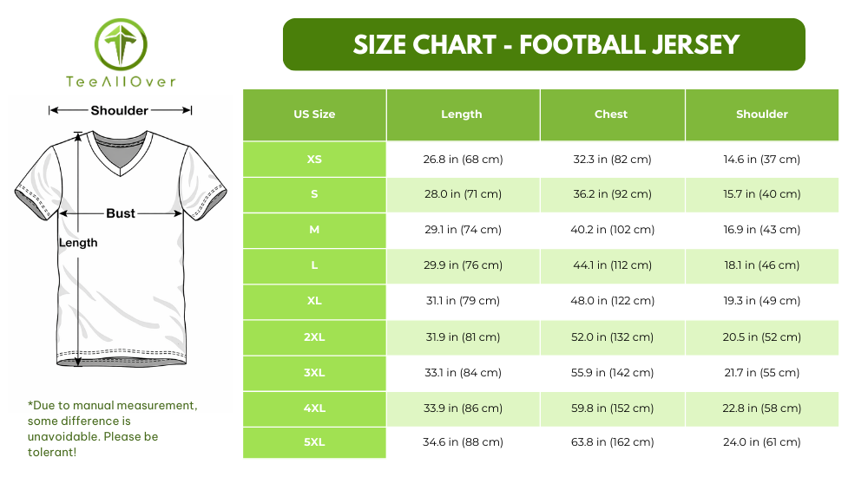Click the 44.1 in (112 cm) chest cell
This screenshot has height=477, width=868.
(611, 265)
